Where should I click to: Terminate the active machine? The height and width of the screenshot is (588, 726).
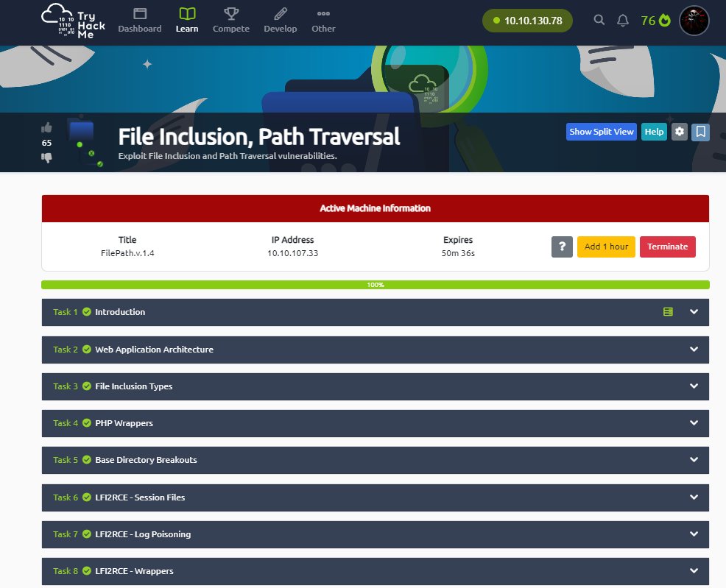pos(667,247)
